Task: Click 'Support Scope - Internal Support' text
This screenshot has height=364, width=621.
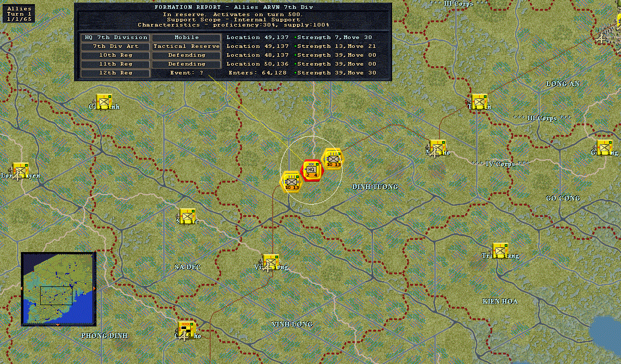Action: pos(233,19)
